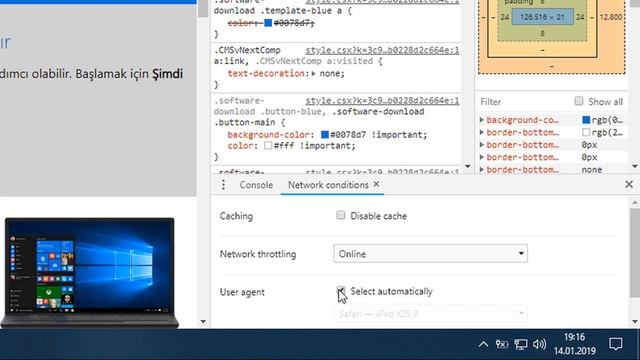Close the DevTools drawer panel
The image size is (640, 360).
(629, 184)
